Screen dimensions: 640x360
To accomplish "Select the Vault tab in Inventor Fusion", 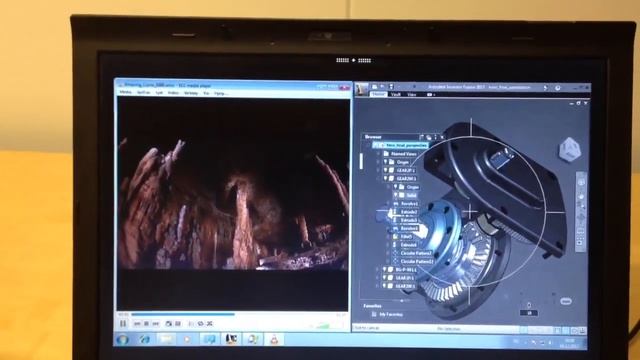I will pos(396,94).
